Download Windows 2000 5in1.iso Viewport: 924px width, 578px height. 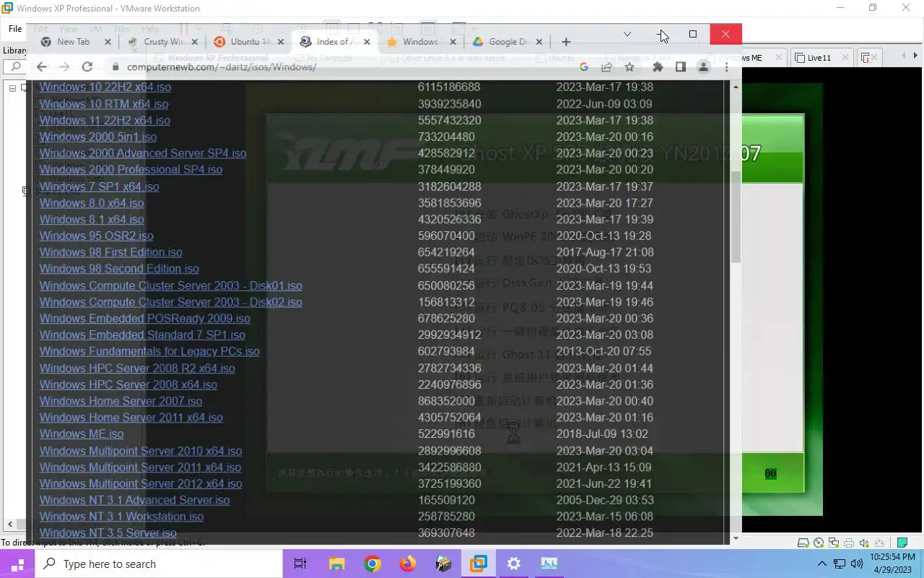(98, 137)
